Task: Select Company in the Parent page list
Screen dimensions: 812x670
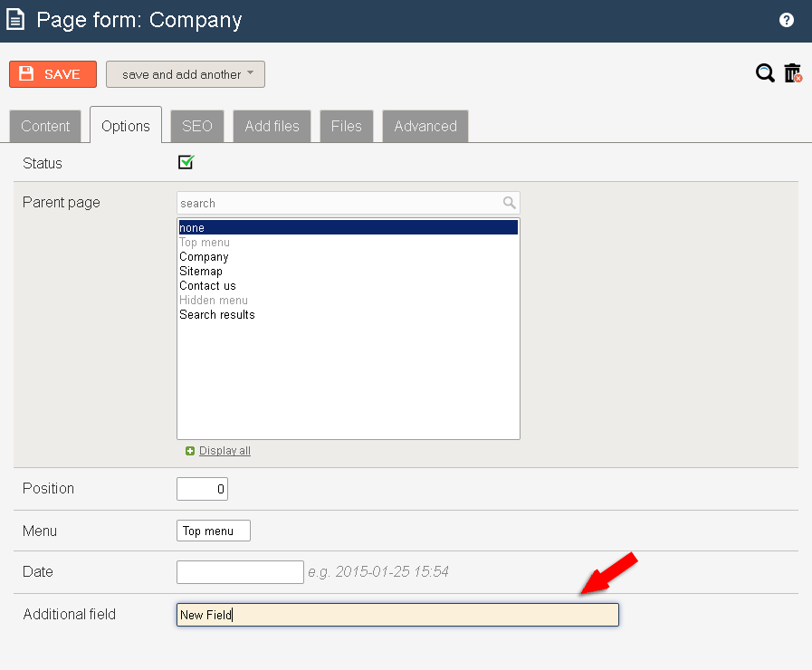Action: [x=204, y=257]
